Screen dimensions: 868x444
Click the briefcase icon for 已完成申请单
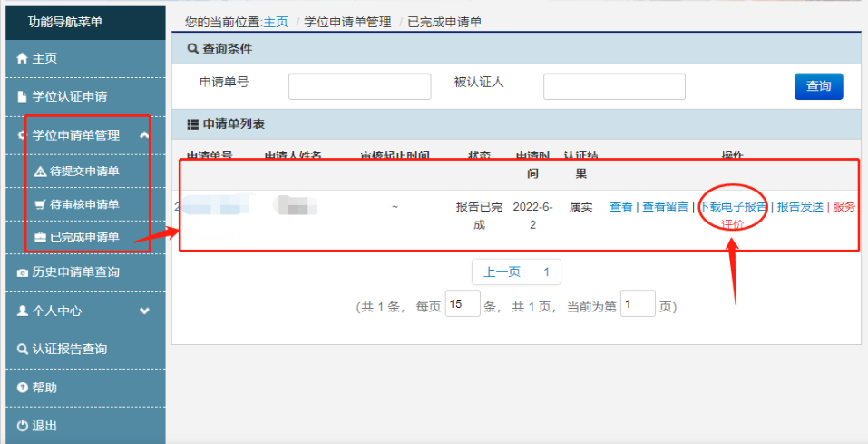coord(39,237)
